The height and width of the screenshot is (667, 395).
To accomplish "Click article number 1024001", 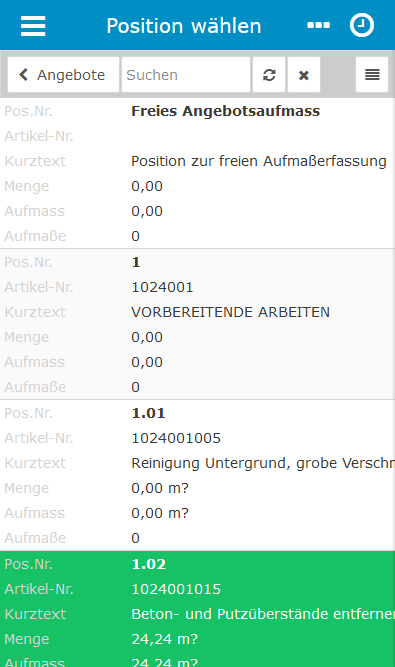I will [162, 287].
